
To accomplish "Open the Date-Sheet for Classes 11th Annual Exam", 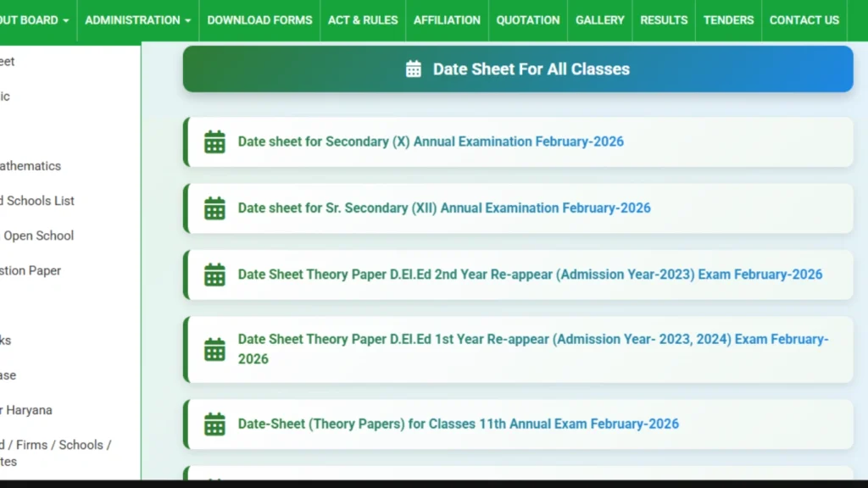I will [x=459, y=424].
